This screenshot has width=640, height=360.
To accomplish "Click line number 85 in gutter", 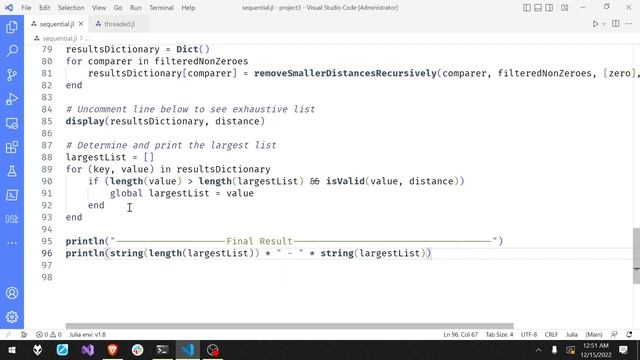I will click(x=47, y=121).
